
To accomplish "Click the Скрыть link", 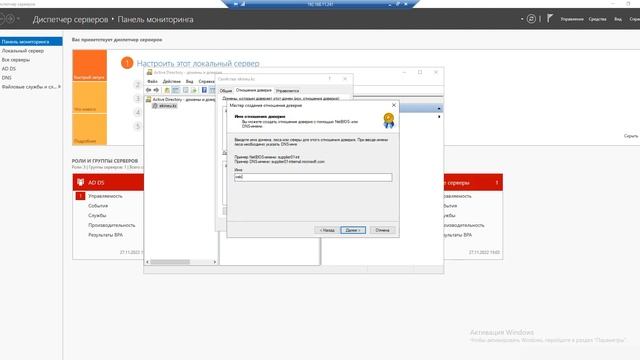I will coord(631,136).
